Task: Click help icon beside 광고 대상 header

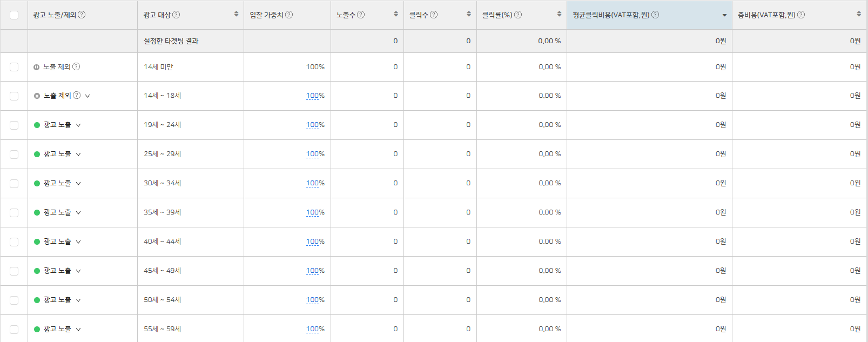Action: pyautogui.click(x=176, y=15)
